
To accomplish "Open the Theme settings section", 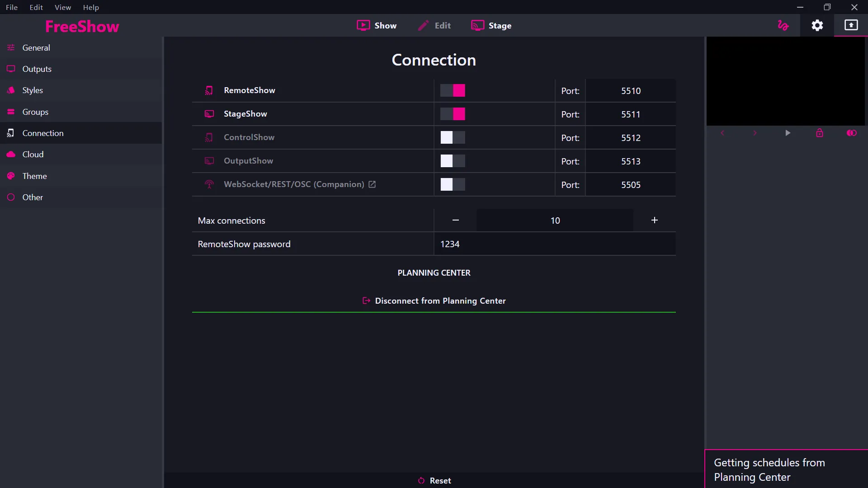I will pyautogui.click(x=34, y=176).
